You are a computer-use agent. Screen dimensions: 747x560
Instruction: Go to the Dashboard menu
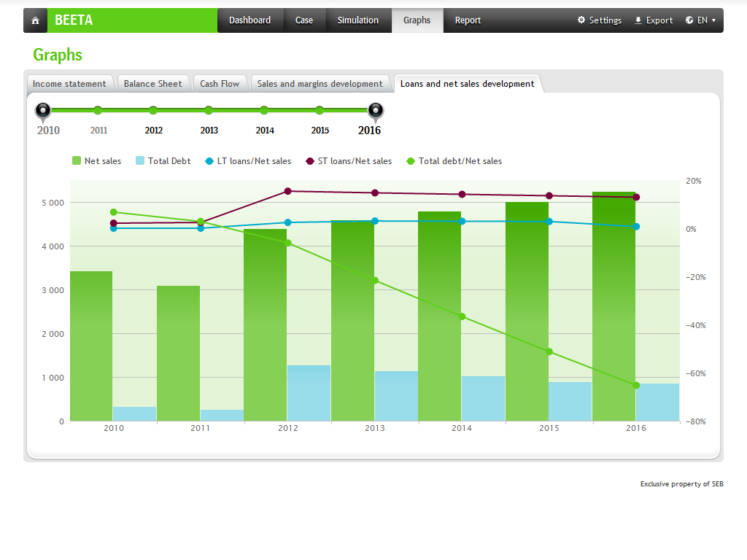point(249,20)
